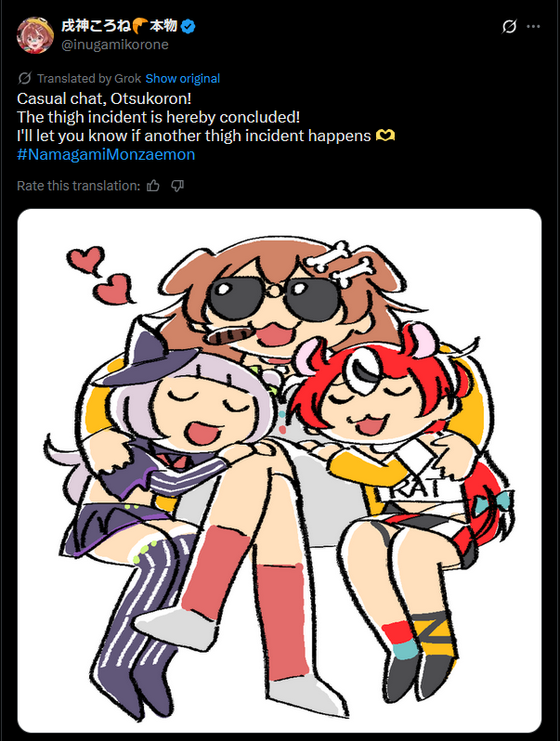Open the three-dot more options menu
This screenshot has width=560, height=741.
[533, 26]
